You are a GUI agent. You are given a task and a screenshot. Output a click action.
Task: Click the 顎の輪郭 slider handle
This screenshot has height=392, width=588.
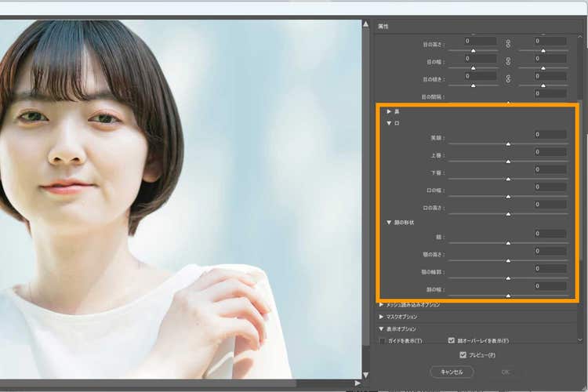click(508, 278)
